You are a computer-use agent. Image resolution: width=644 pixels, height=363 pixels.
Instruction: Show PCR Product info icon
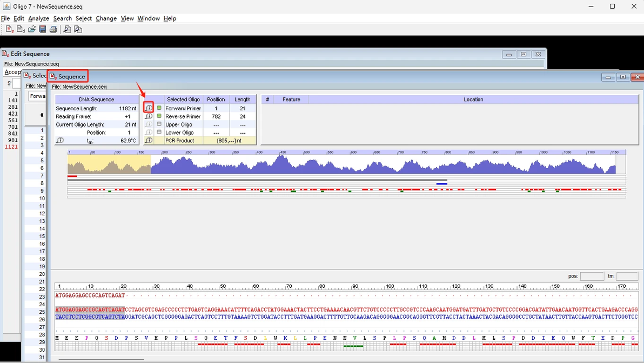pyautogui.click(x=149, y=141)
